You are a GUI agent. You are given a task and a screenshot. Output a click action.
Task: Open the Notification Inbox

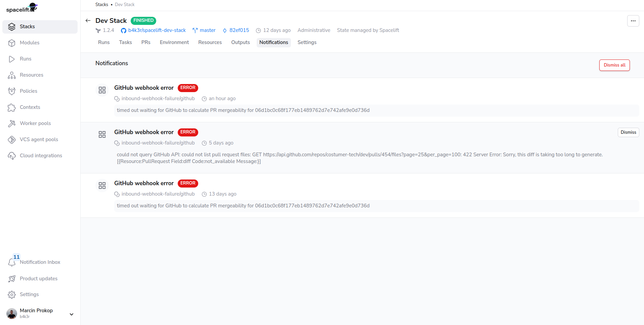[40, 262]
